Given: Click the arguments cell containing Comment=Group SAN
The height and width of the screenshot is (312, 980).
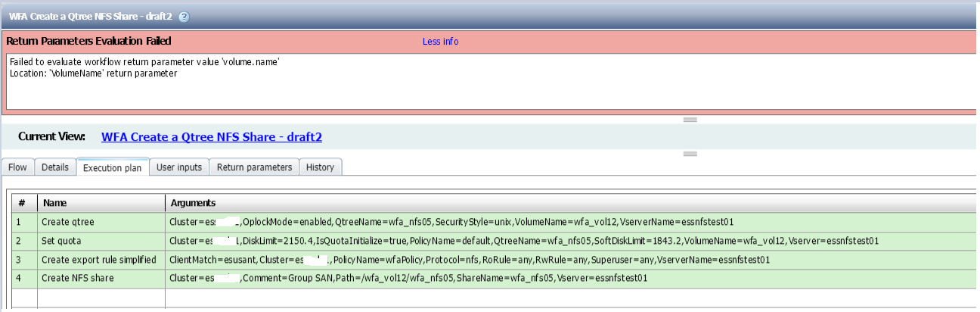Looking at the screenshot, I should 572,278.
